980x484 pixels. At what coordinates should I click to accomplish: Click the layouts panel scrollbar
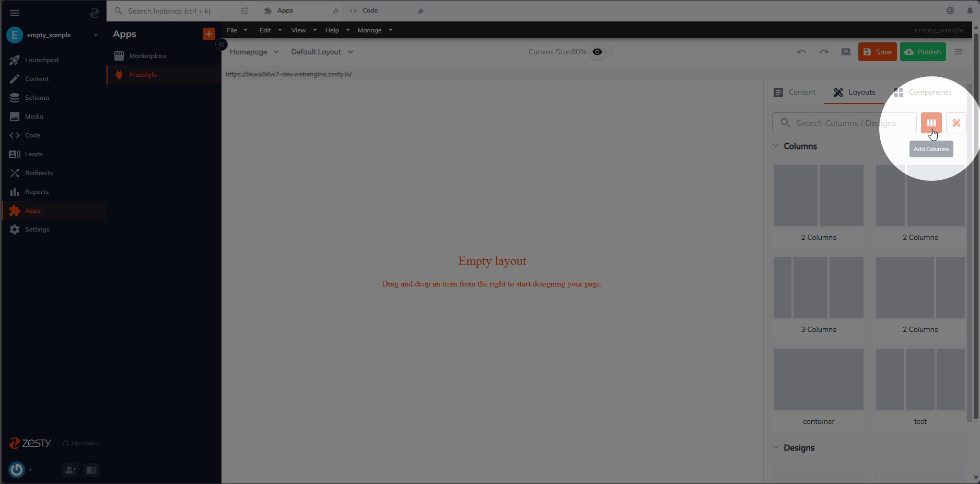coord(970,252)
